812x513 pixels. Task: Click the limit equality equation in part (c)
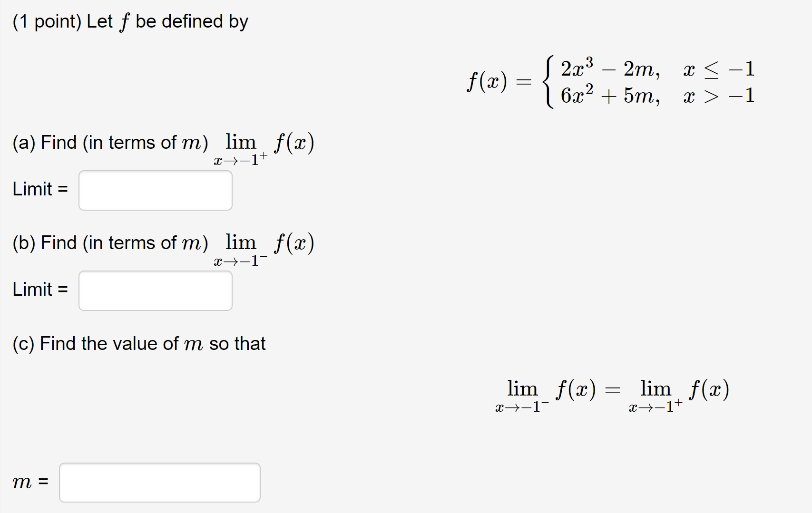(x=611, y=392)
